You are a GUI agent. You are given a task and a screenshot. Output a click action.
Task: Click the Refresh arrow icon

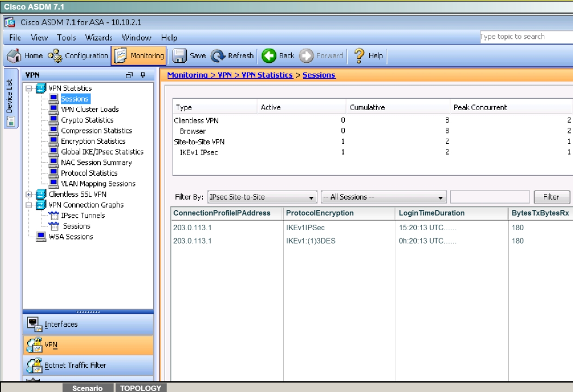(218, 56)
